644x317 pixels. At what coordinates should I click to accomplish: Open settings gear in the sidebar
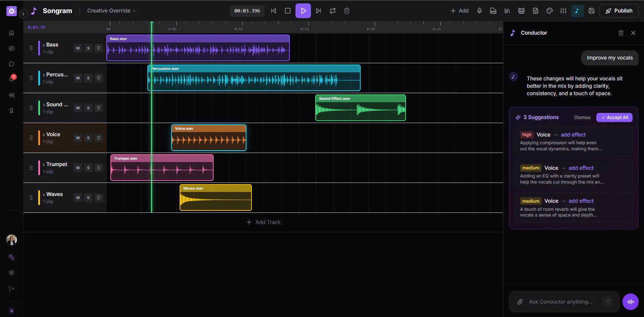[11, 273]
